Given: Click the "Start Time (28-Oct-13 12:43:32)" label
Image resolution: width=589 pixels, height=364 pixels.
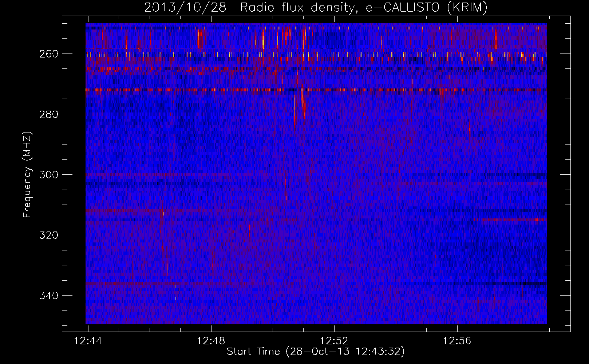Looking at the screenshot, I should [x=316, y=351].
